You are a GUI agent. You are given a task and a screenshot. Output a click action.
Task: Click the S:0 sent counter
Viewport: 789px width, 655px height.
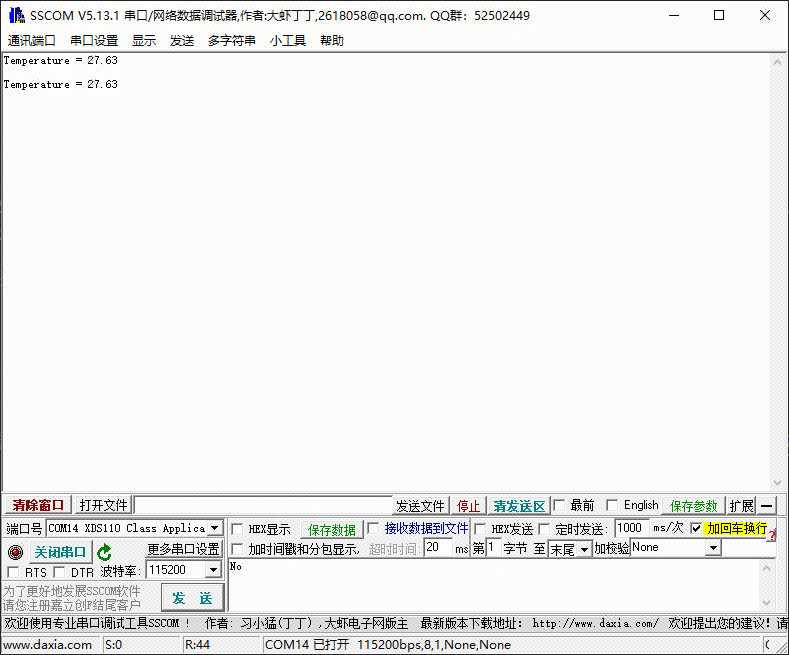tap(113, 645)
